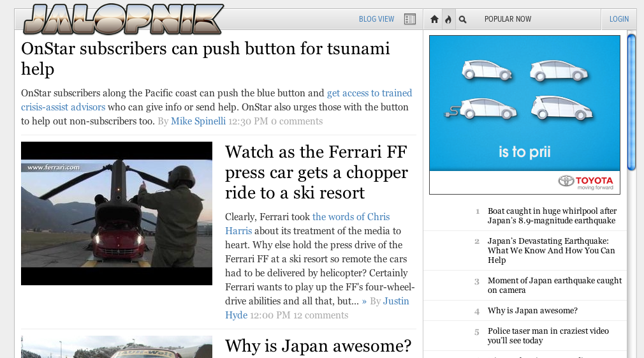Select the flame popular icon
Viewport: 644px width, 358px height.
(x=448, y=19)
